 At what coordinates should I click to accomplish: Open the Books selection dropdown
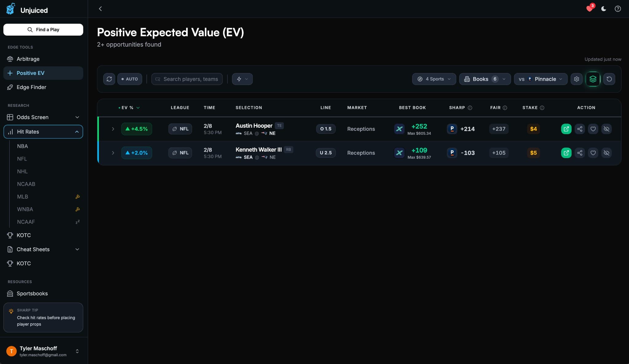[x=484, y=79]
